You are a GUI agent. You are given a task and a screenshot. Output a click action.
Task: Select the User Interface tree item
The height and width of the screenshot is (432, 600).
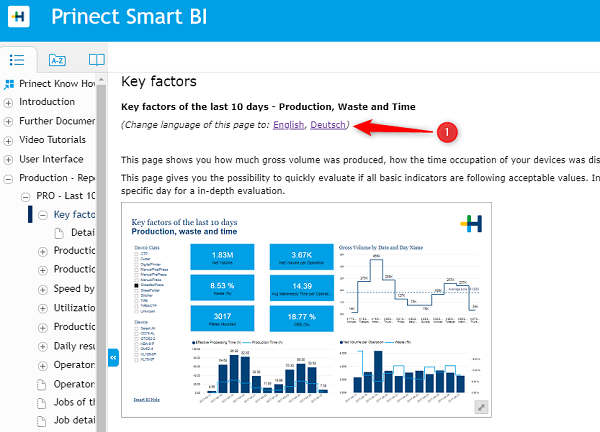(52, 159)
